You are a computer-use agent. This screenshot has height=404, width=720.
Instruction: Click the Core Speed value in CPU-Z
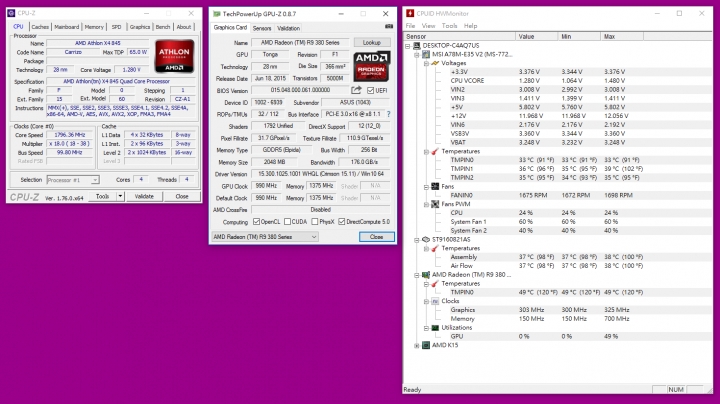[70, 135]
